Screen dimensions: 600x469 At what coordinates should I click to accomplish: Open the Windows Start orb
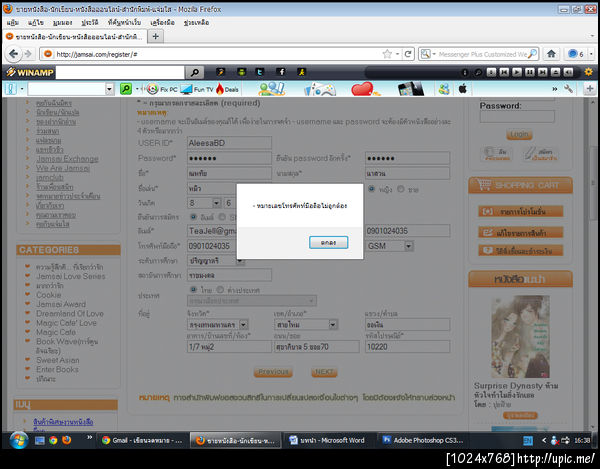pyautogui.click(x=18, y=440)
